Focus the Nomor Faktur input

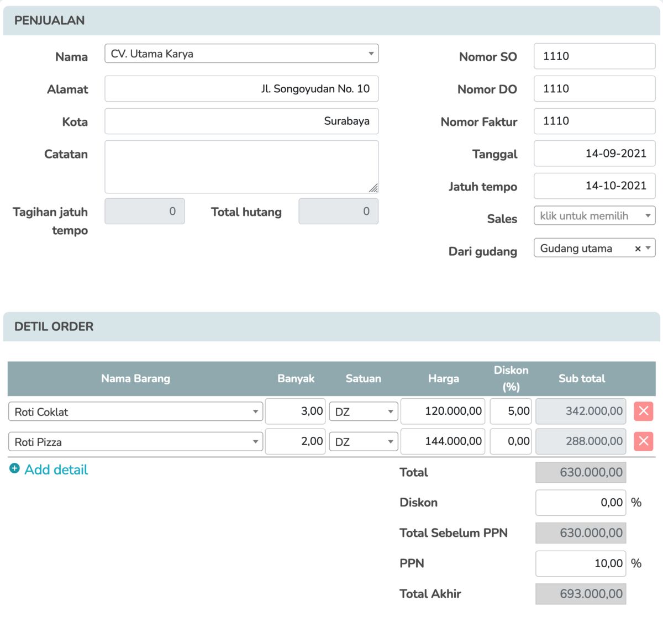(594, 121)
